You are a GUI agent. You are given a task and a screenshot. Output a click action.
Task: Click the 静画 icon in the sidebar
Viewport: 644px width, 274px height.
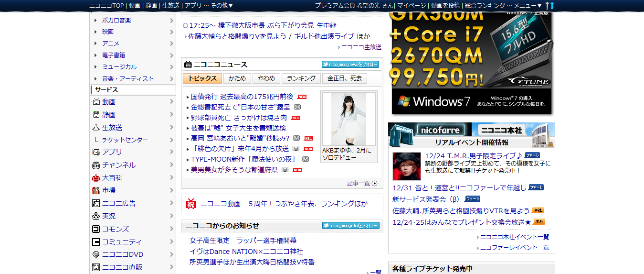coord(96,115)
